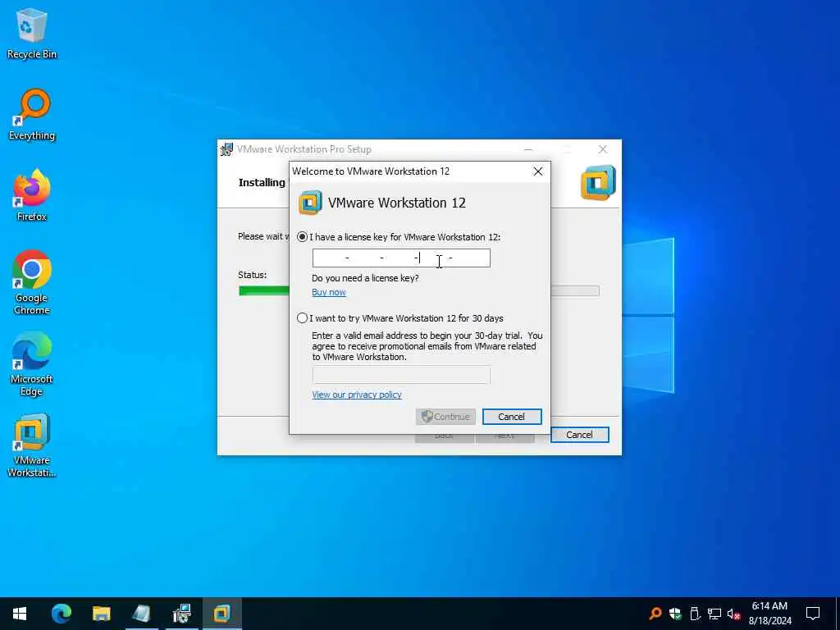Click the Buy now link
The height and width of the screenshot is (630, 840).
tap(329, 293)
